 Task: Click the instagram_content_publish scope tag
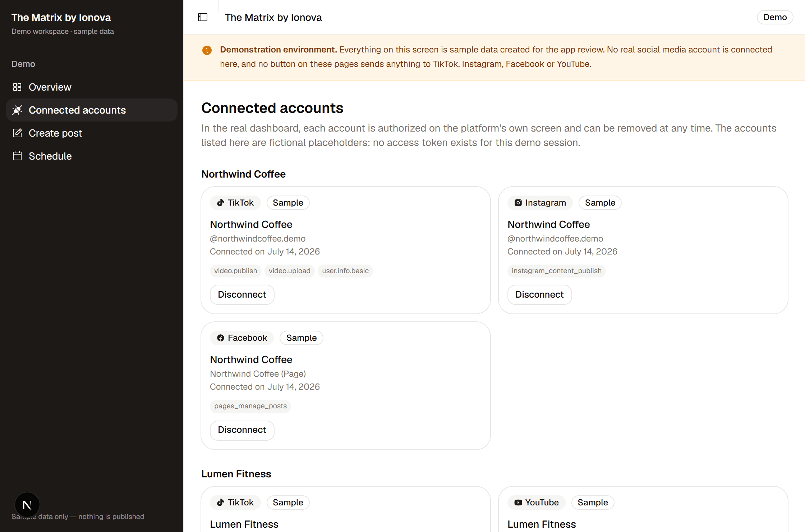557,271
